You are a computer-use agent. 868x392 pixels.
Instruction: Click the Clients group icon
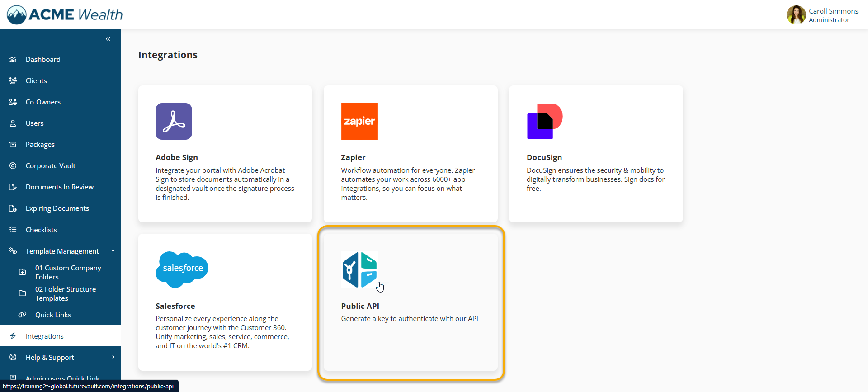pos(13,81)
